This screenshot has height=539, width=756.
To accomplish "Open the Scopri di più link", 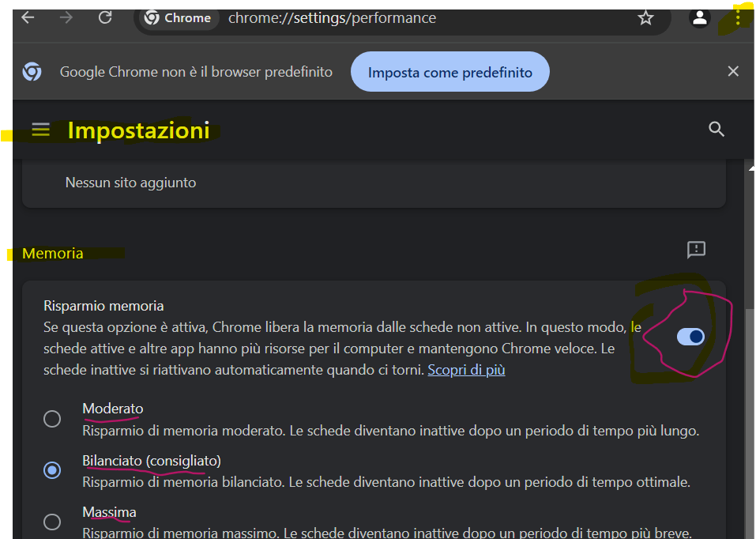I will pyautogui.click(x=466, y=370).
